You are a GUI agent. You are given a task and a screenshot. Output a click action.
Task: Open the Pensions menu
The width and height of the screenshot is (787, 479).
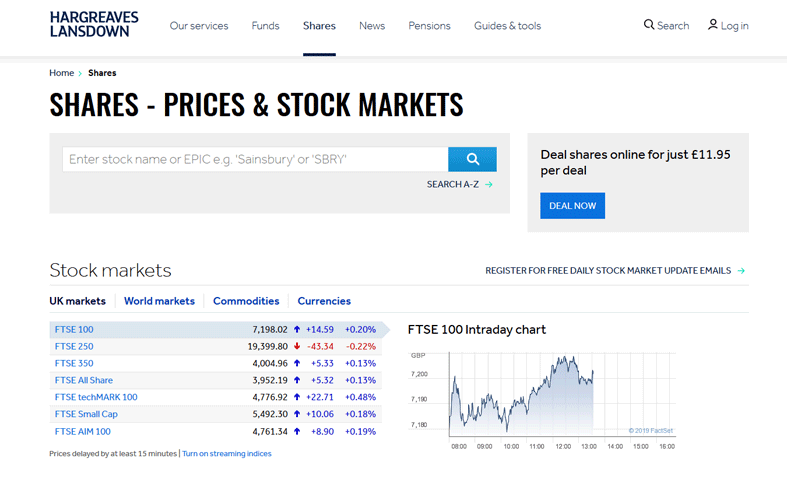click(x=429, y=26)
